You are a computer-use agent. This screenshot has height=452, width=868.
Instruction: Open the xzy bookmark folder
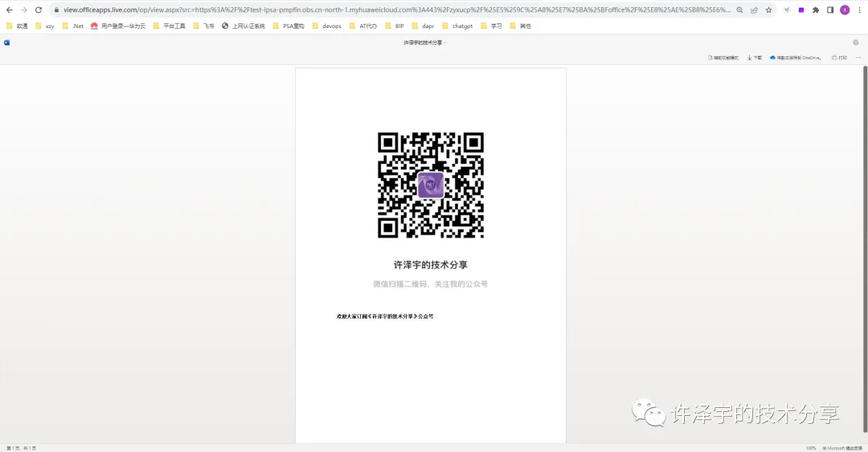click(45, 26)
